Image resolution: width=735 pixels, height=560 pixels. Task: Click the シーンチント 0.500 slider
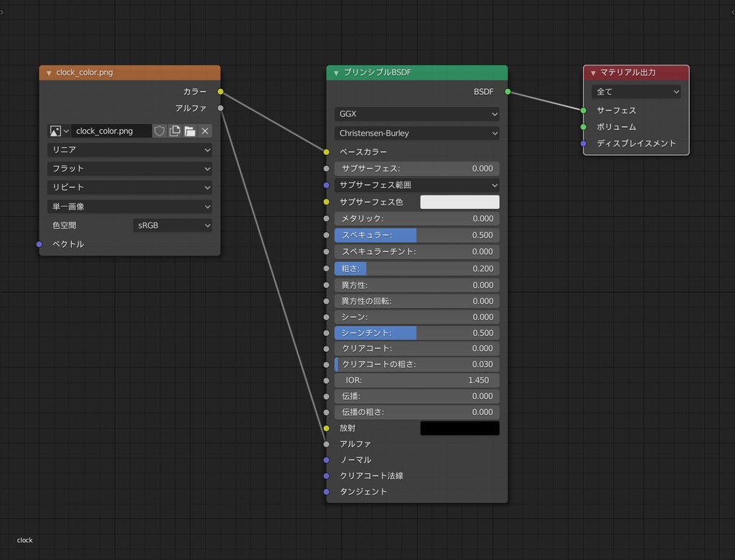417,333
